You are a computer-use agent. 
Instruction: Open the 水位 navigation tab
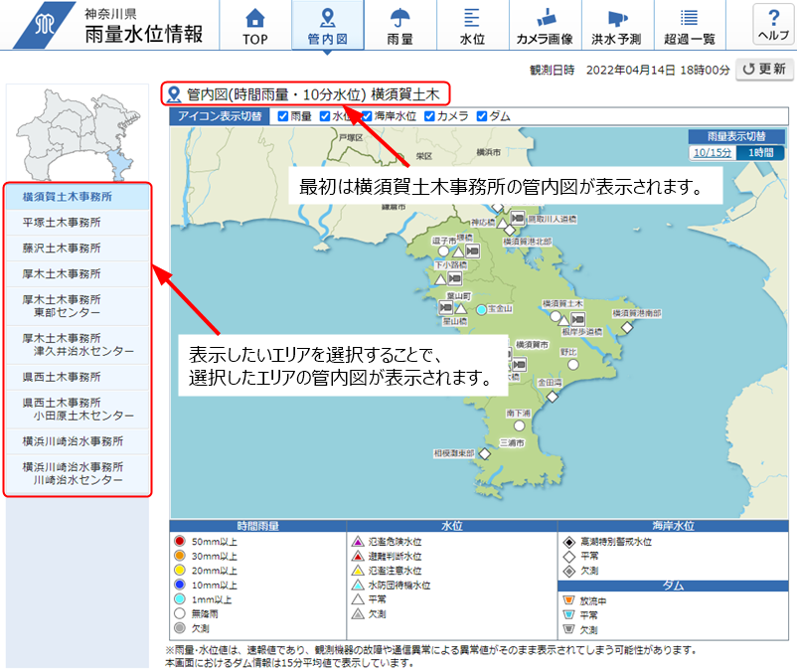[473, 25]
